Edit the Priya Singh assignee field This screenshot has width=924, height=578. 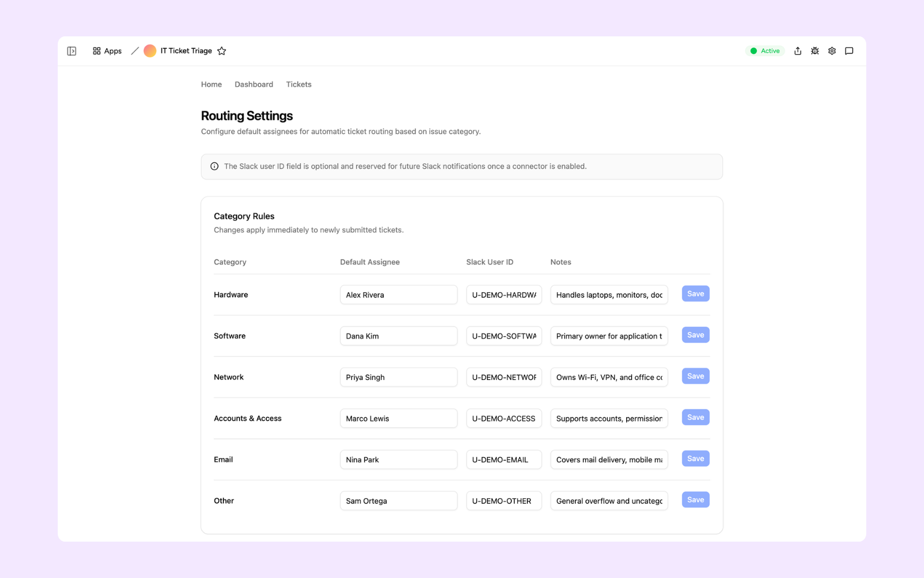pos(399,377)
